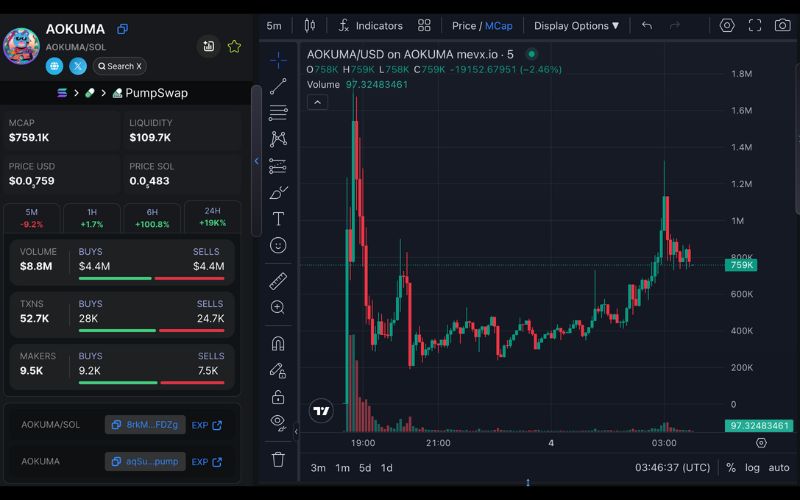Copy the AOKUMA token name
Image resolution: width=800 pixels, height=500 pixels.
click(x=122, y=29)
